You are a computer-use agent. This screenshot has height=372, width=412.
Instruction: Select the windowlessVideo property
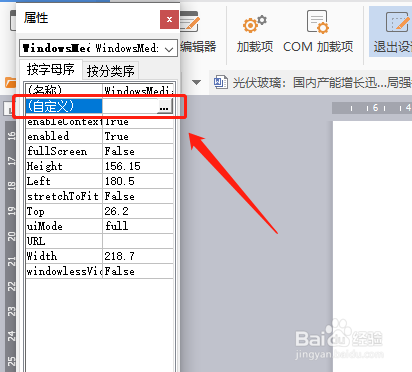click(64, 271)
